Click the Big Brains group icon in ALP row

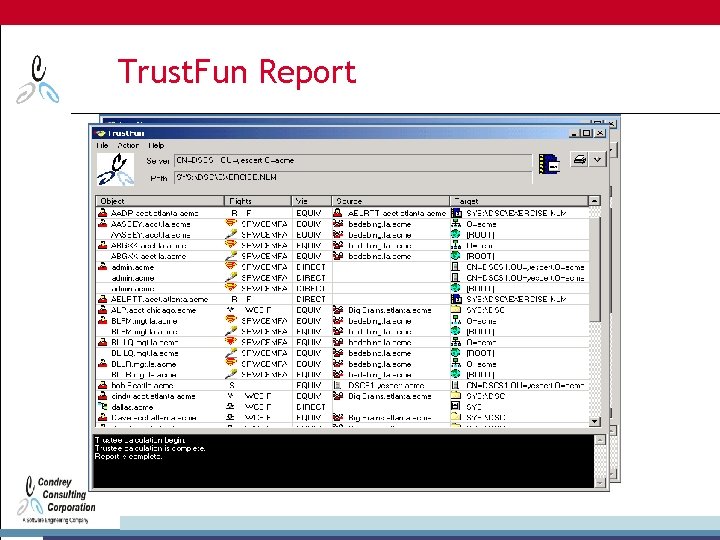tap(338, 310)
